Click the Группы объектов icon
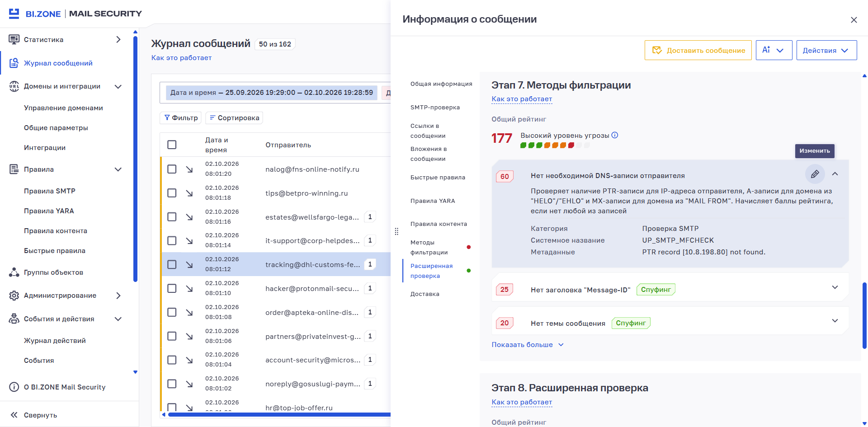Screen dimensions: 868x427 click(x=14, y=272)
